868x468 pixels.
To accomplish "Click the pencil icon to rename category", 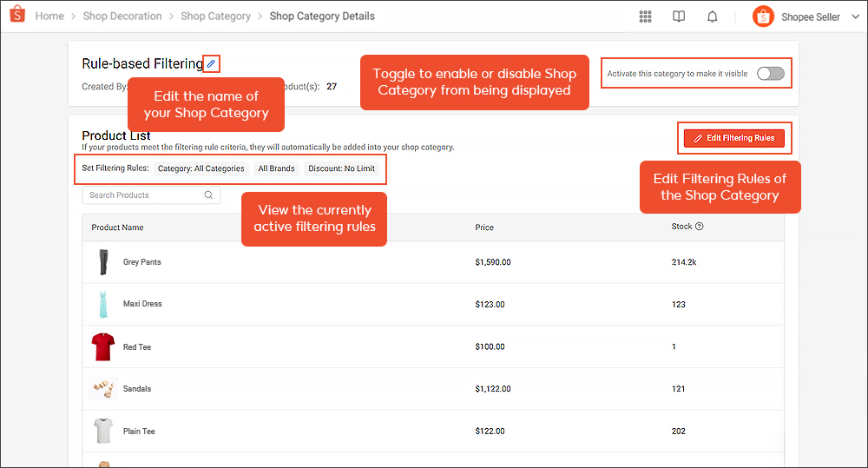I will pyautogui.click(x=211, y=63).
